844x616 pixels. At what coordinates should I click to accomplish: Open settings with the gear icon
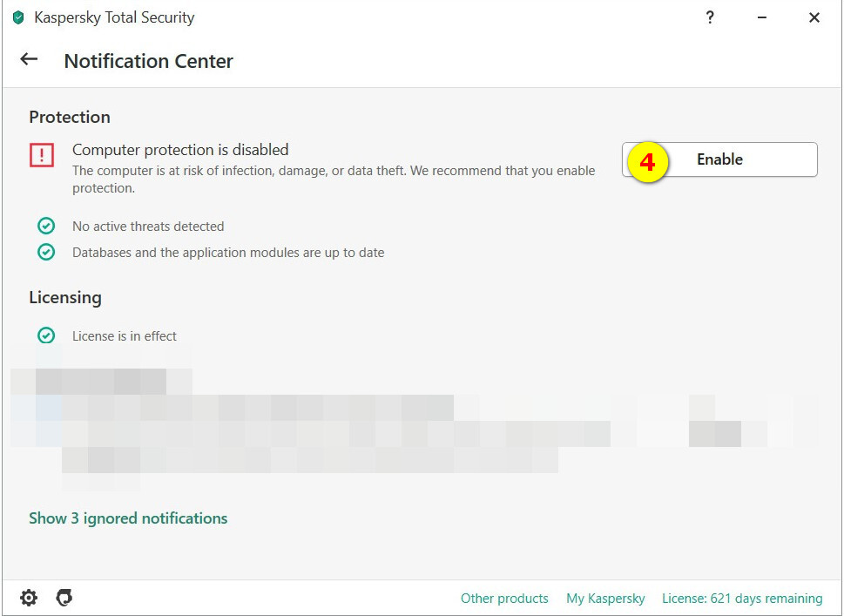click(x=29, y=598)
